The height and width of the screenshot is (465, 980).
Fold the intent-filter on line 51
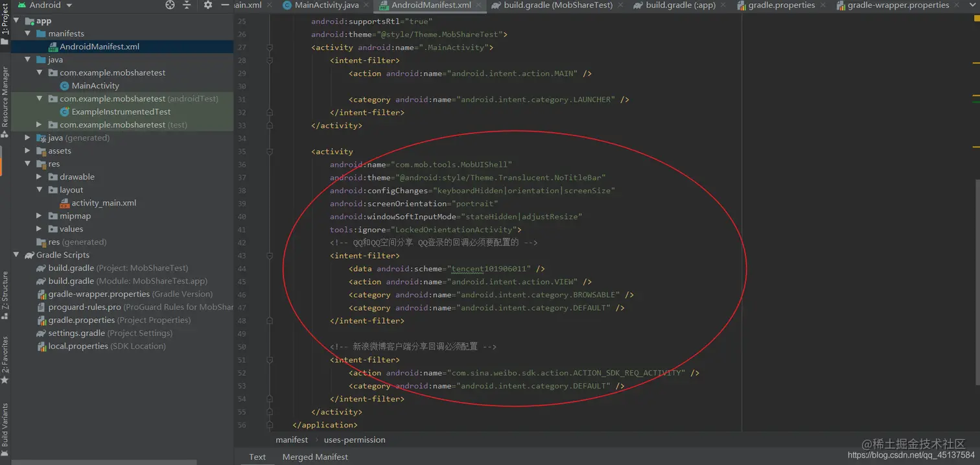pyautogui.click(x=270, y=359)
